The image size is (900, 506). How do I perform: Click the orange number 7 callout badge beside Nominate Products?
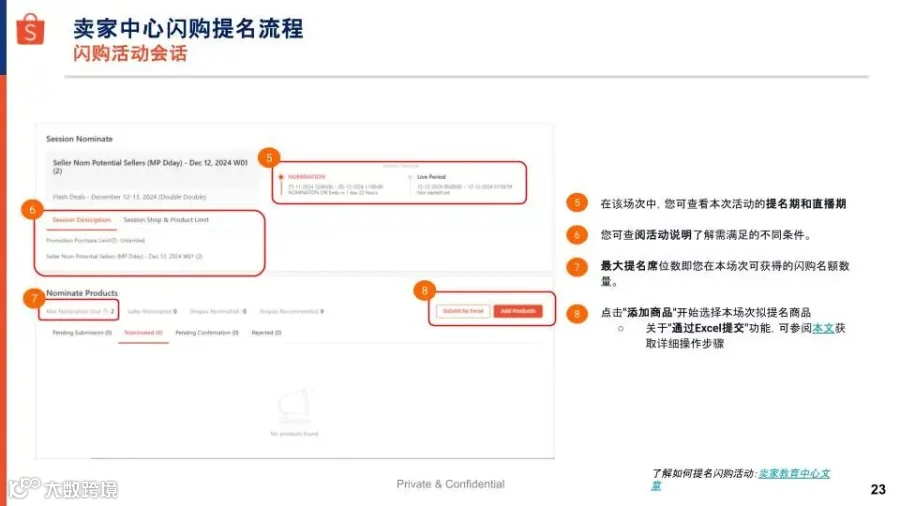click(x=34, y=298)
